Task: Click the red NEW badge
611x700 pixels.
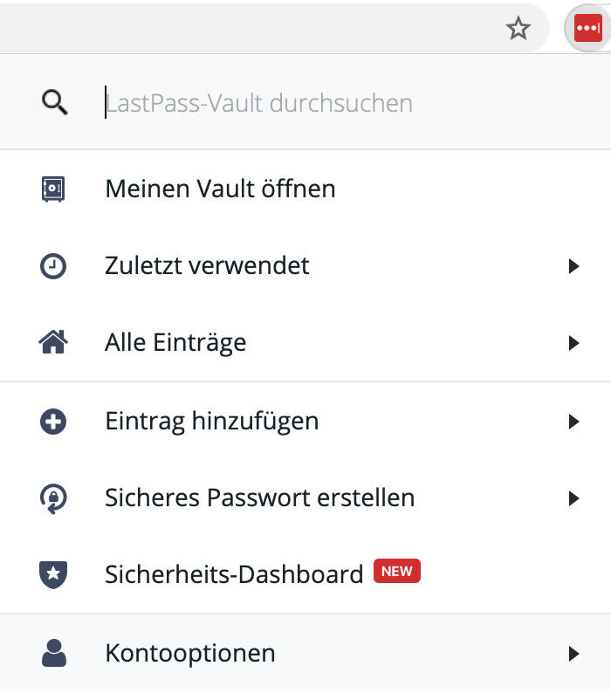Action: coord(397,572)
